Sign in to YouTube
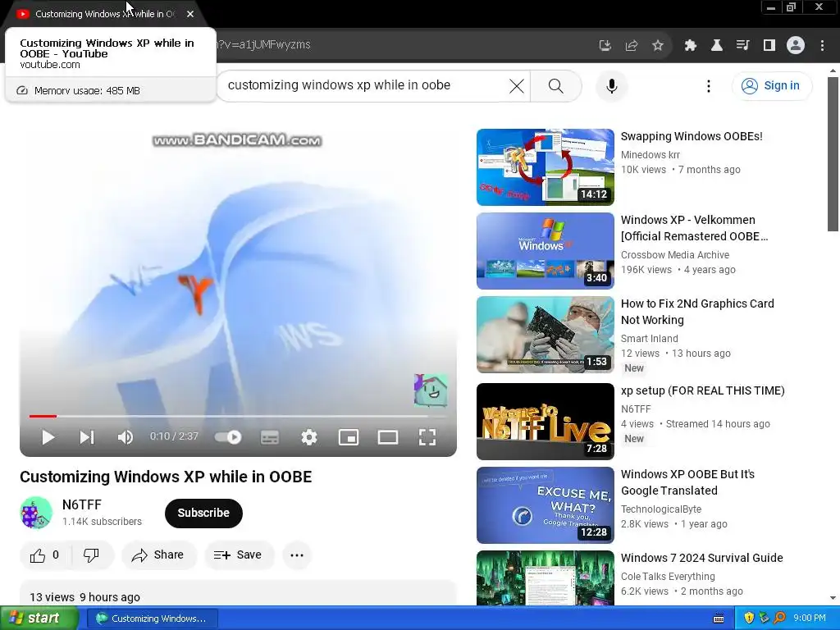The height and width of the screenshot is (630, 840). [772, 85]
